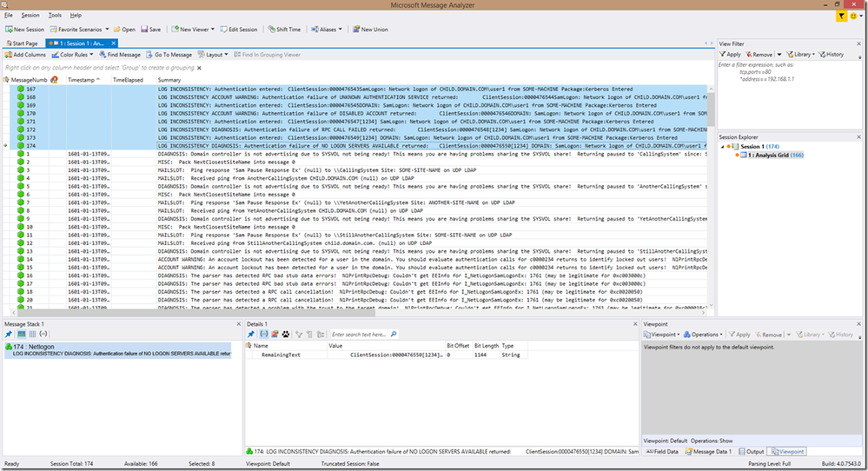Viewport: 868px width, 471px height.
Task: Click the paw-print icon in Details toolbar
Action: click(x=286, y=335)
